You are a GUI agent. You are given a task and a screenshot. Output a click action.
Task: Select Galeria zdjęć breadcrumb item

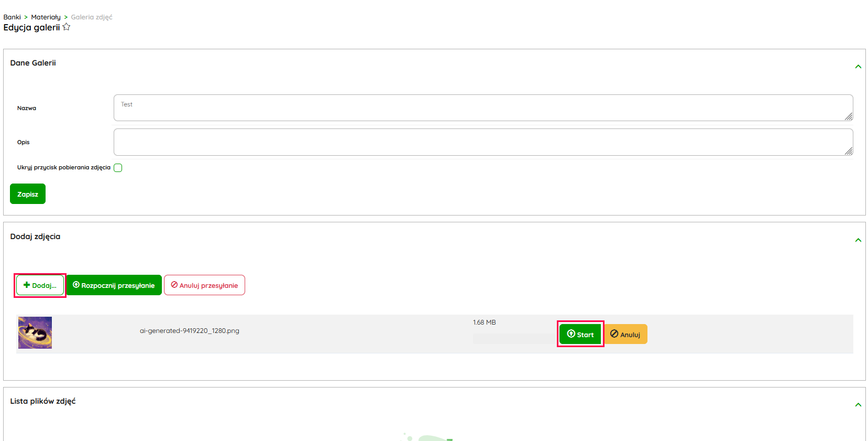(x=92, y=17)
